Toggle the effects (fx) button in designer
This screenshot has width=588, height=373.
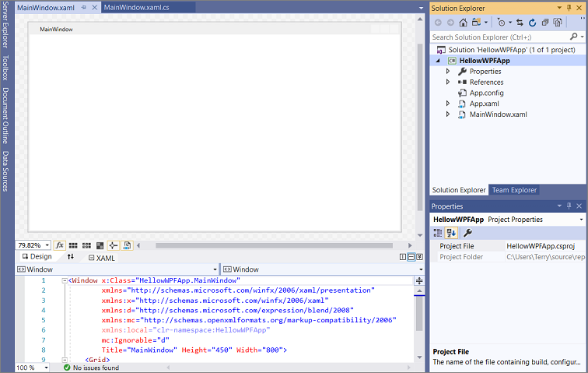point(61,245)
